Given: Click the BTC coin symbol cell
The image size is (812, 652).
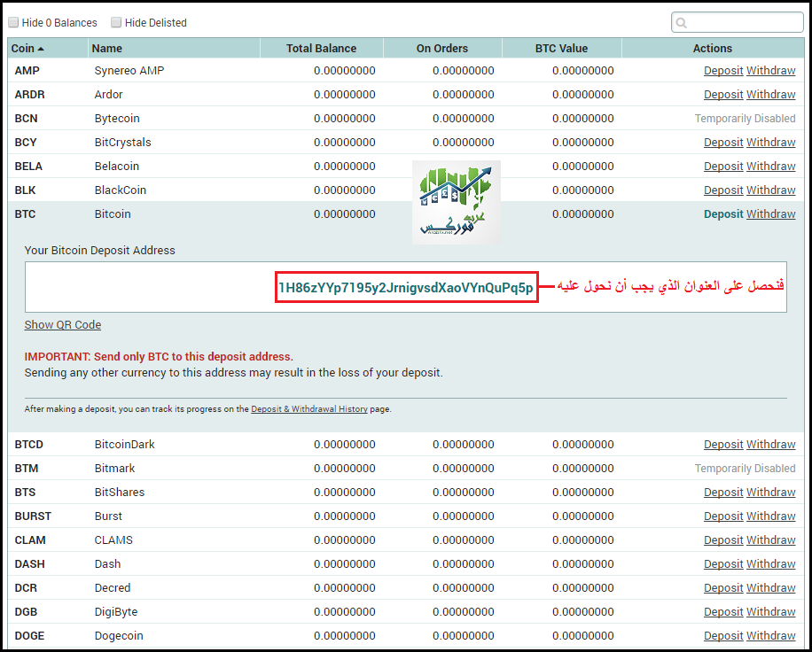Looking at the screenshot, I should tap(25, 213).
